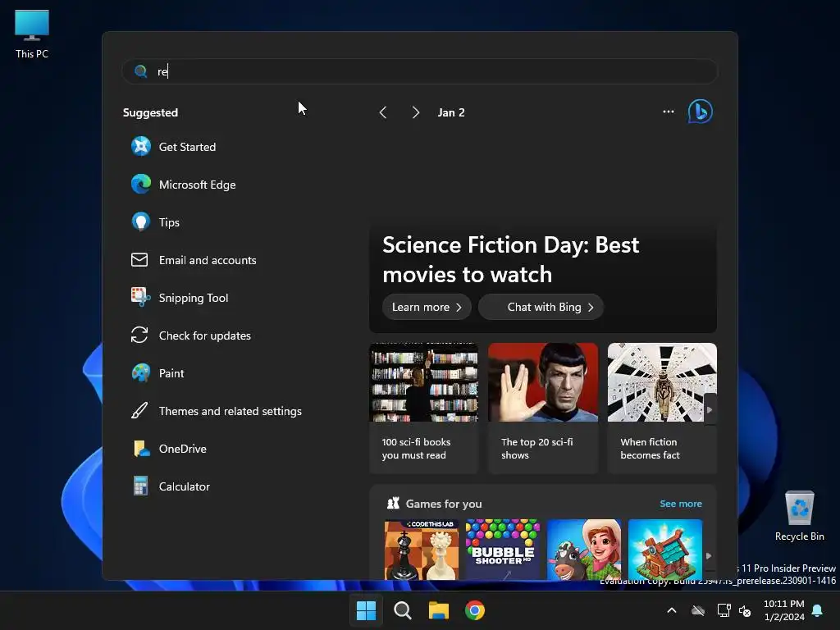Open File Explorer from the taskbar
Screen dimensions: 840x630
(439, 610)
